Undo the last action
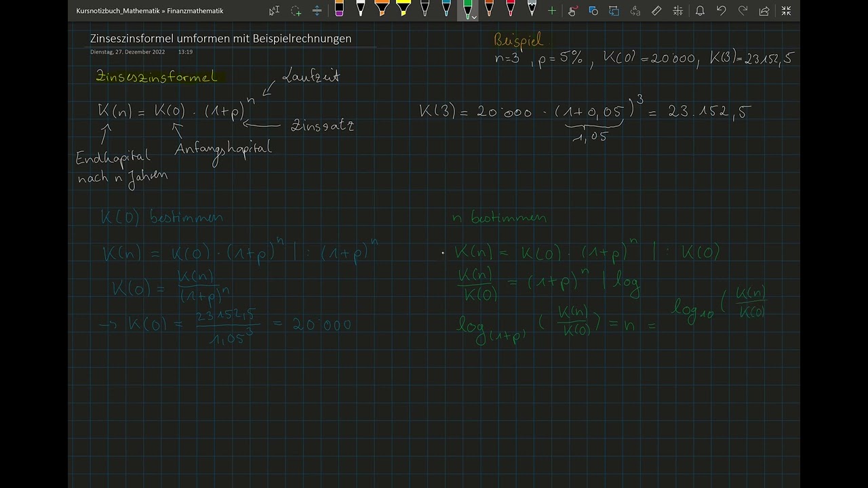The image size is (868, 488). click(x=722, y=11)
